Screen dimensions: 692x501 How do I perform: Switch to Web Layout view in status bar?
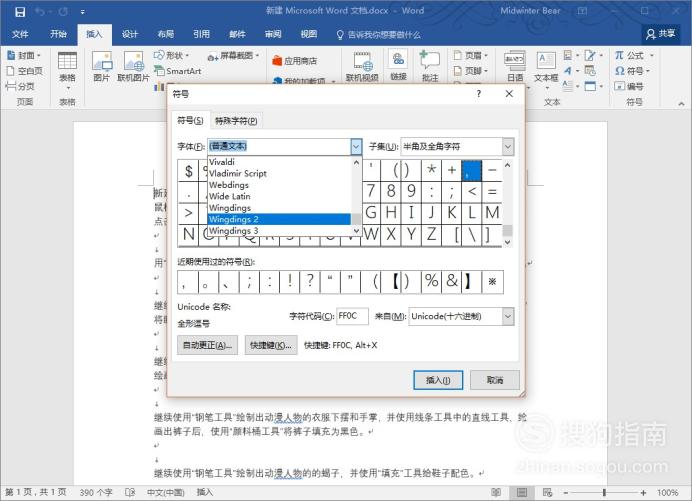pos(548,492)
